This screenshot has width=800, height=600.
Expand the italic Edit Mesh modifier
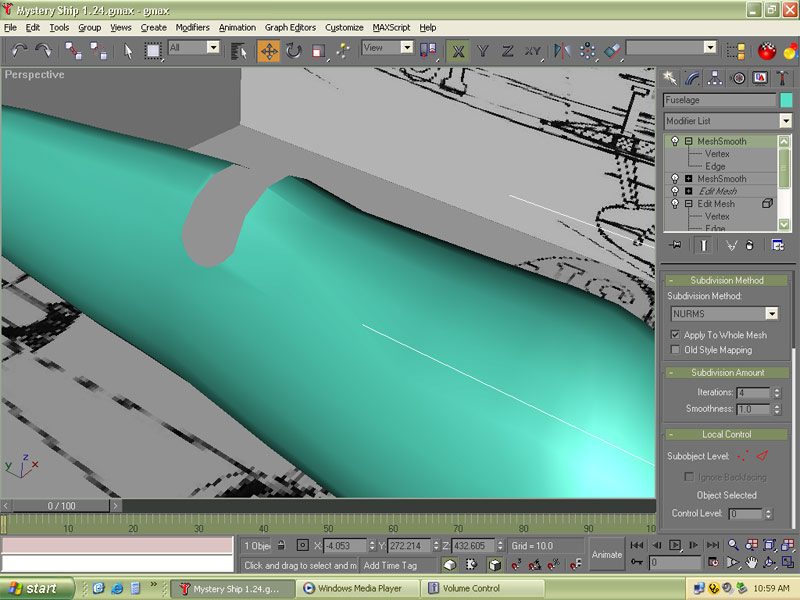click(688, 191)
